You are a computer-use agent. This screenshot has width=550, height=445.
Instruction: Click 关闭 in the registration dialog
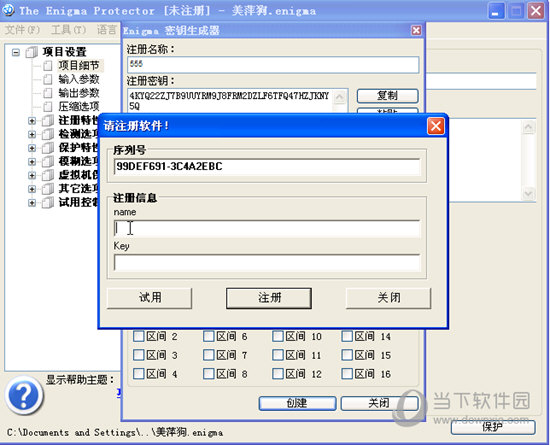coord(388,298)
